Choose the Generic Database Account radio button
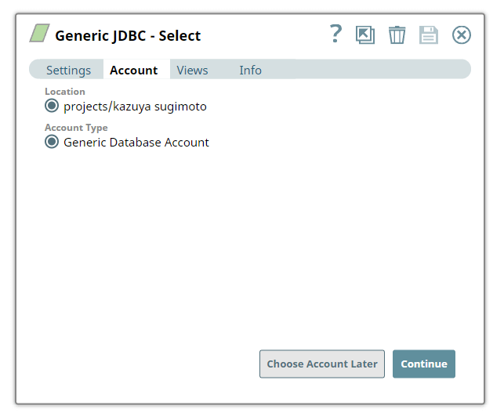Screen dimensions: 504x420 [52, 142]
